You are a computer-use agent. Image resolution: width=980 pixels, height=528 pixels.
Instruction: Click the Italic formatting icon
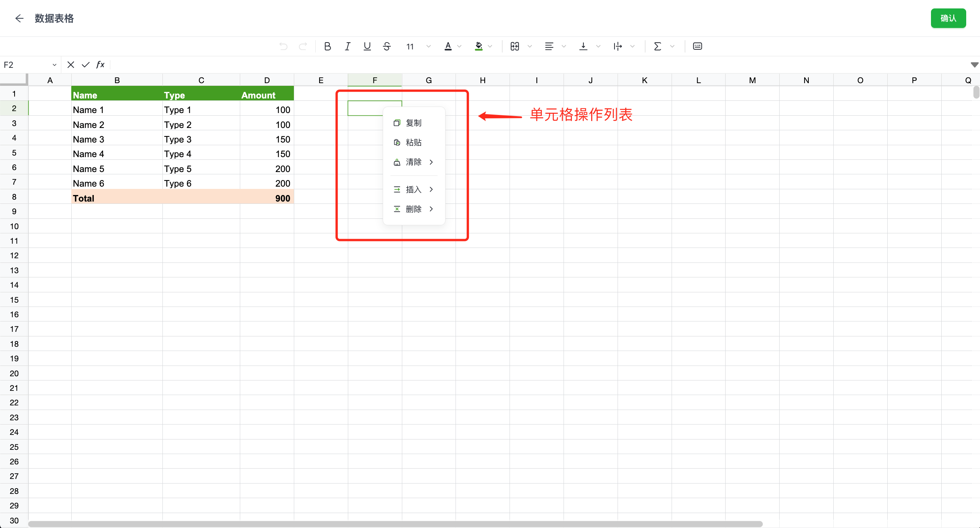tap(347, 46)
